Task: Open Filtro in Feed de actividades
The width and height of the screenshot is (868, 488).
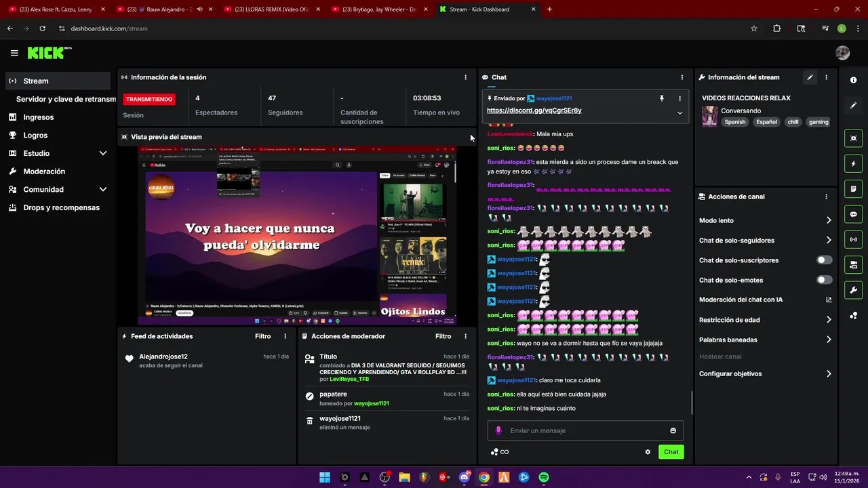Action: (262, 336)
